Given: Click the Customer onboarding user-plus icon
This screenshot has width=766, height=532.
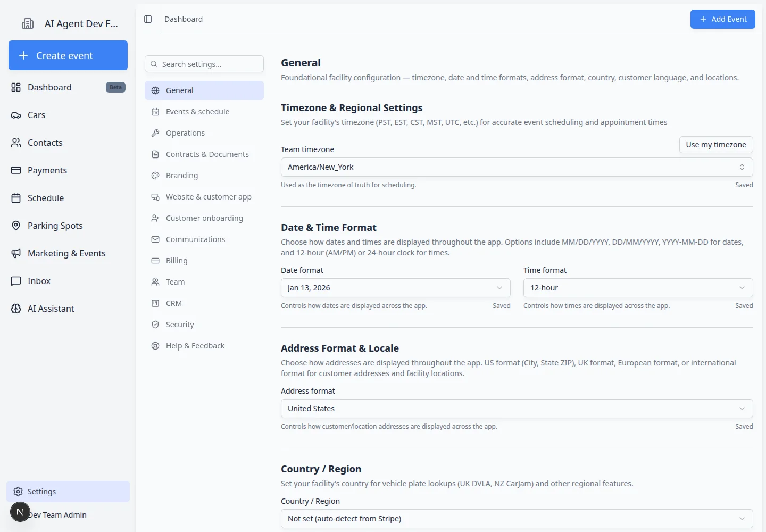Looking at the screenshot, I should click(x=155, y=218).
